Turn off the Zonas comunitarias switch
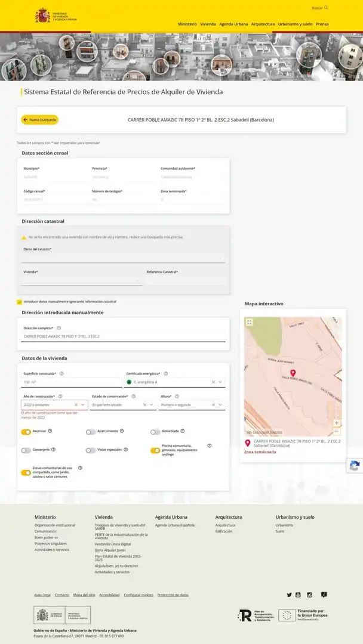363x644 pixels. pos(26,473)
